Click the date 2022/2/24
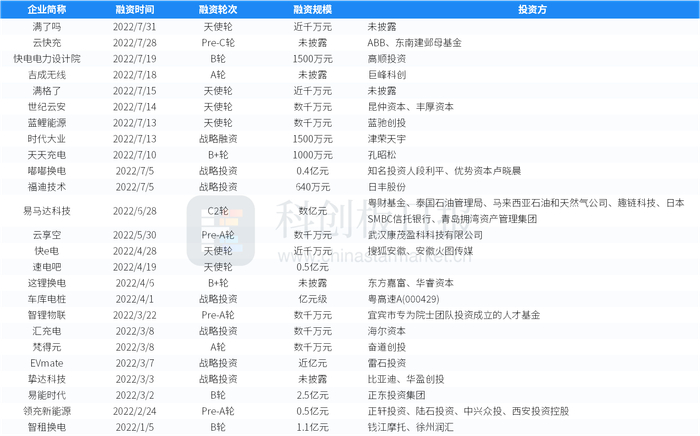Image resolution: width=700 pixels, height=436 pixels. click(x=134, y=411)
